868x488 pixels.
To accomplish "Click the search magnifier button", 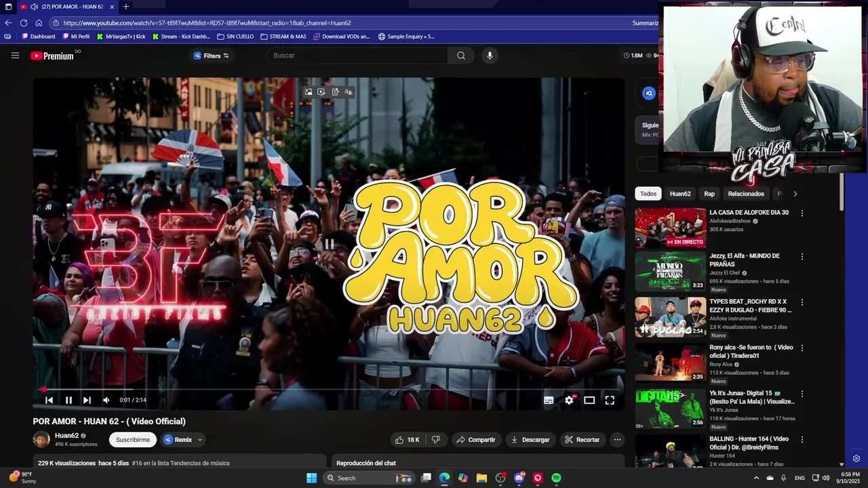I will [x=461, y=56].
